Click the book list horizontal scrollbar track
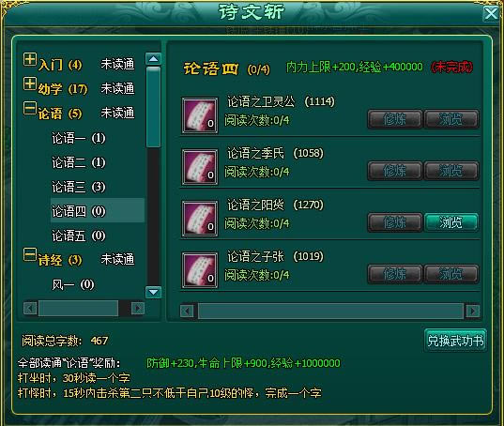 click(x=330, y=311)
